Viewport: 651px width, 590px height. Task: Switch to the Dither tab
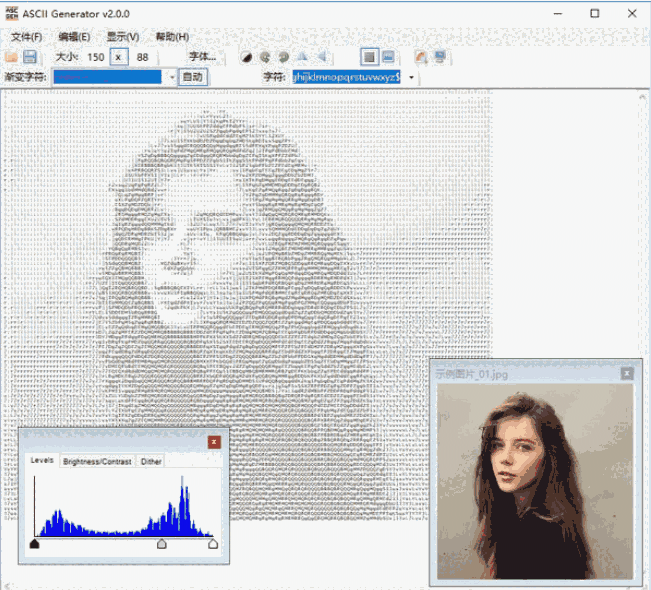[x=151, y=461]
